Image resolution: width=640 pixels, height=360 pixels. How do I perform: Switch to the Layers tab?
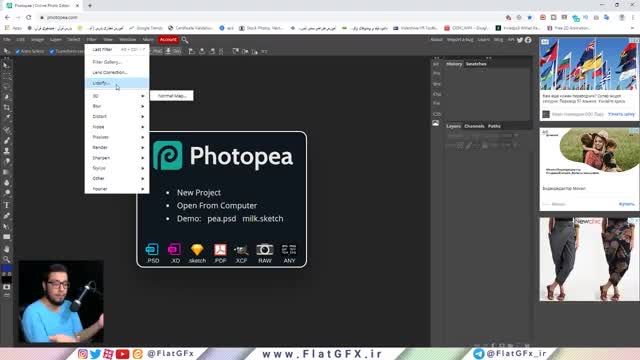point(453,126)
